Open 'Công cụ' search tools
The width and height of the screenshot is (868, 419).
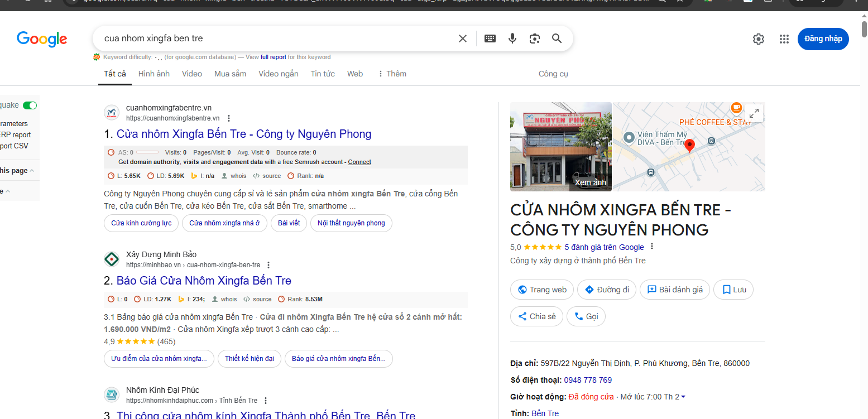pyautogui.click(x=553, y=74)
